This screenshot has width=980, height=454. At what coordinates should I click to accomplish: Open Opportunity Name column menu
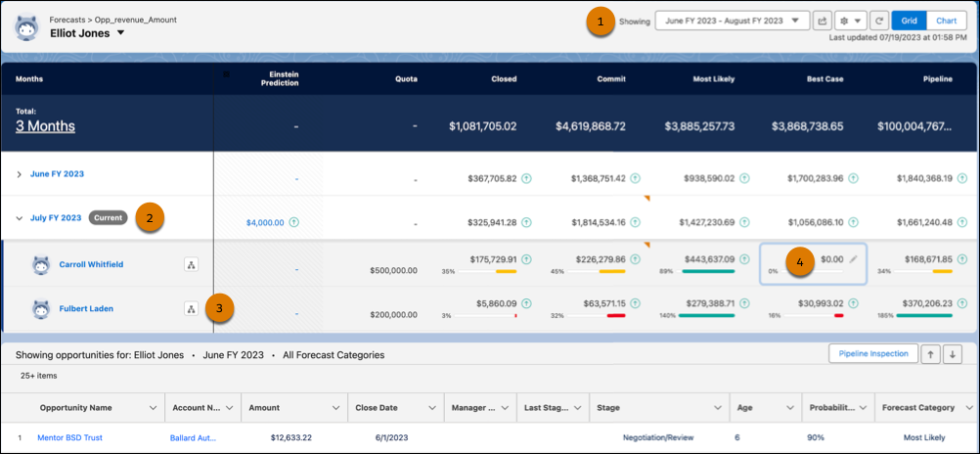coord(154,407)
